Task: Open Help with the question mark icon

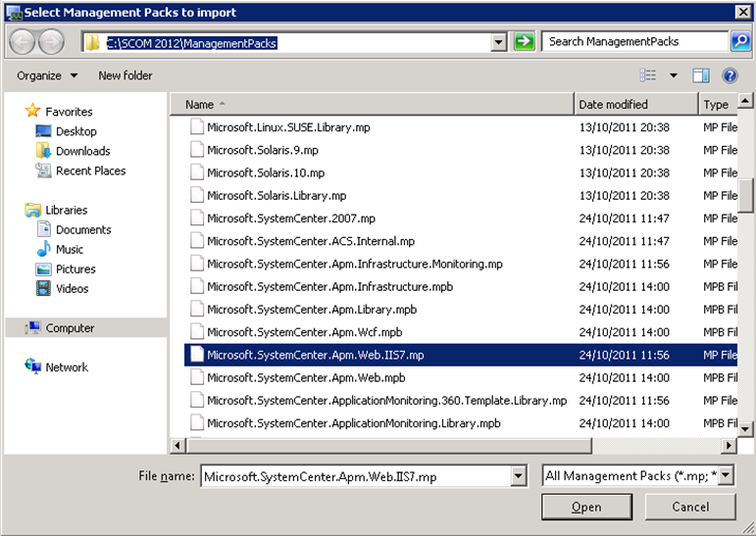Action: (x=730, y=75)
